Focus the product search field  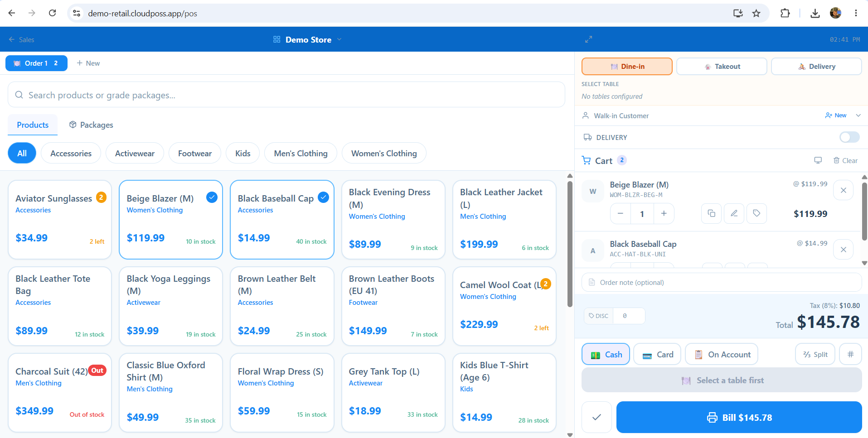pyautogui.click(x=286, y=95)
